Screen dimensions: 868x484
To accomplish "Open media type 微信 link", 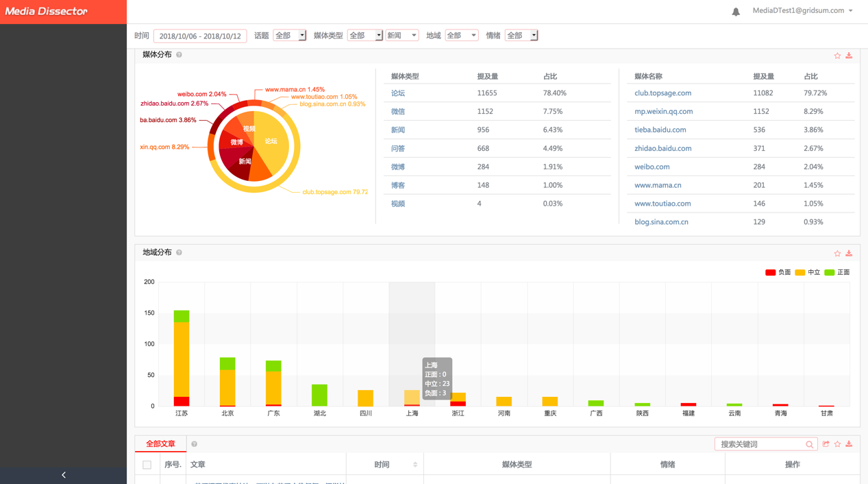I will point(398,112).
